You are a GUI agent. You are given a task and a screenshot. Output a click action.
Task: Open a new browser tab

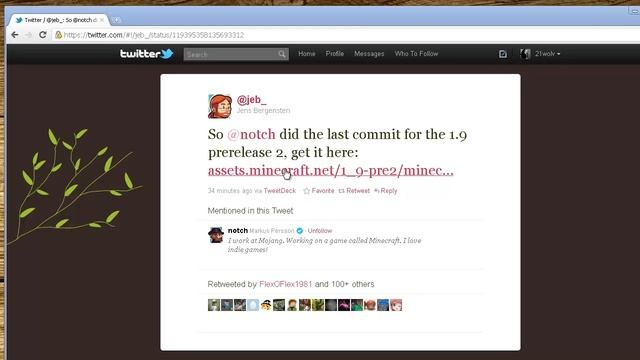point(116,20)
